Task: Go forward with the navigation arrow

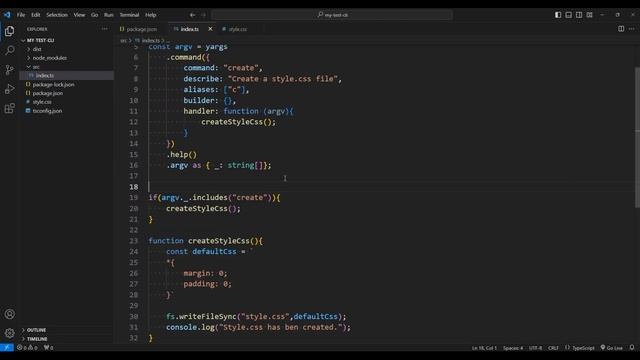Action: coord(203,15)
